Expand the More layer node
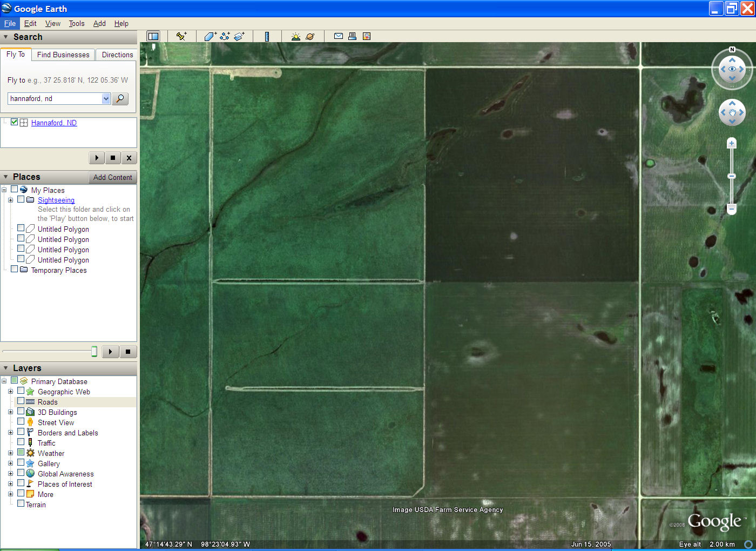756x551 pixels. (10, 494)
